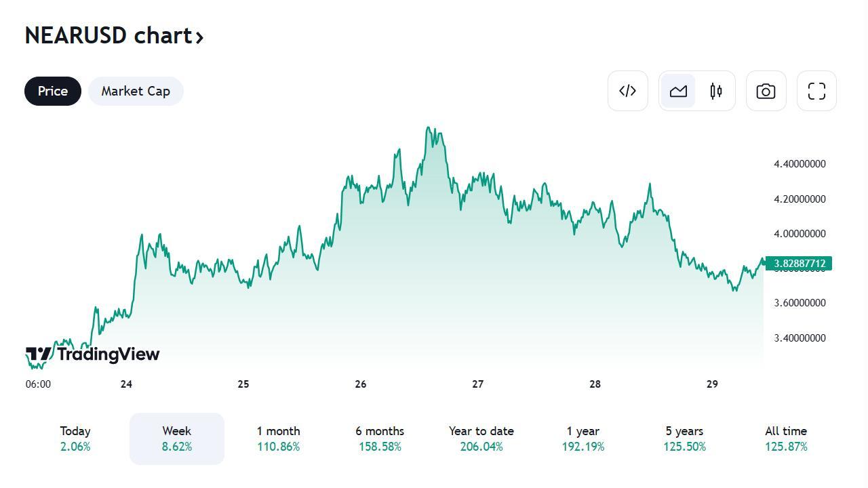Choose the Year to date range
The image size is (868, 488).
coord(481,439)
